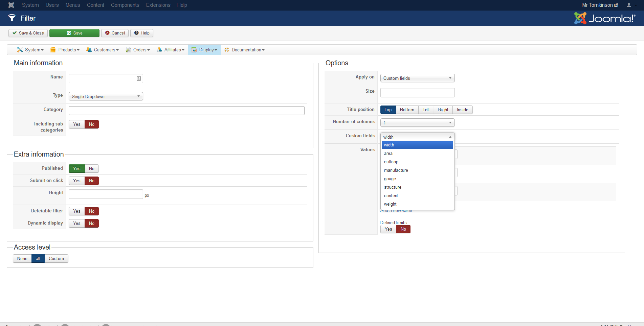Image resolution: width=644 pixels, height=326 pixels.
Task: Click the Joomla! logo in the header
Action: 605,18
